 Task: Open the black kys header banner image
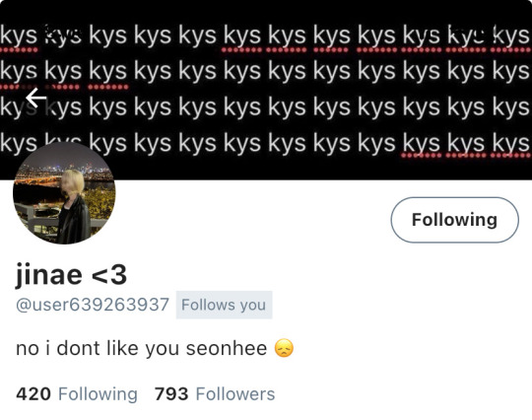coord(266,90)
